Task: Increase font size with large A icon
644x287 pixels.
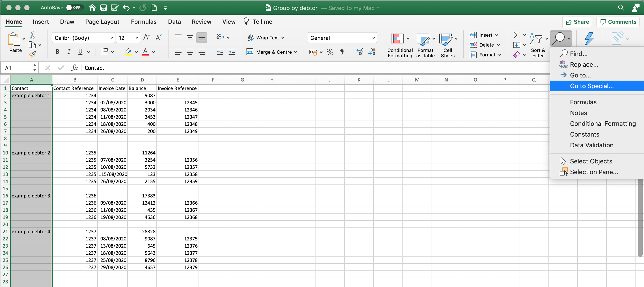Action: coord(147,38)
